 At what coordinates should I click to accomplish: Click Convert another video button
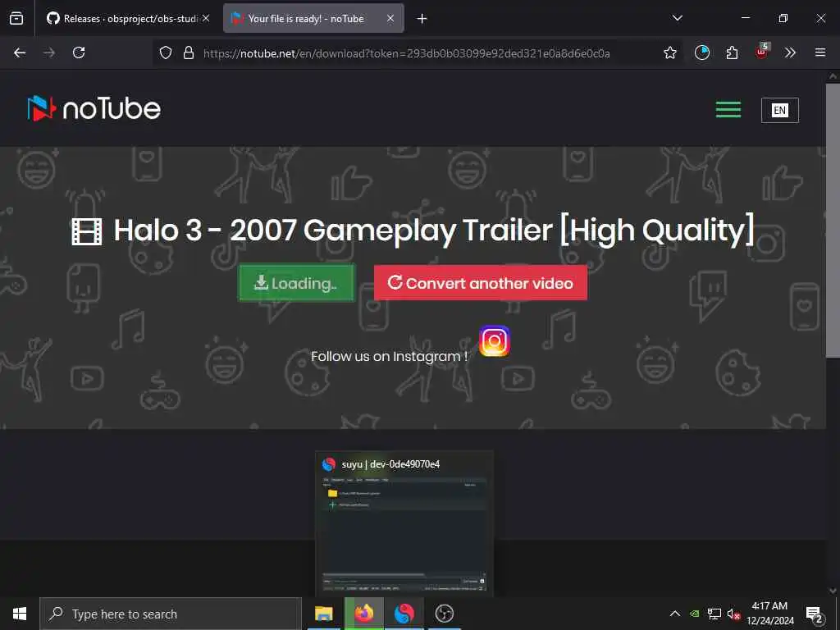481,283
